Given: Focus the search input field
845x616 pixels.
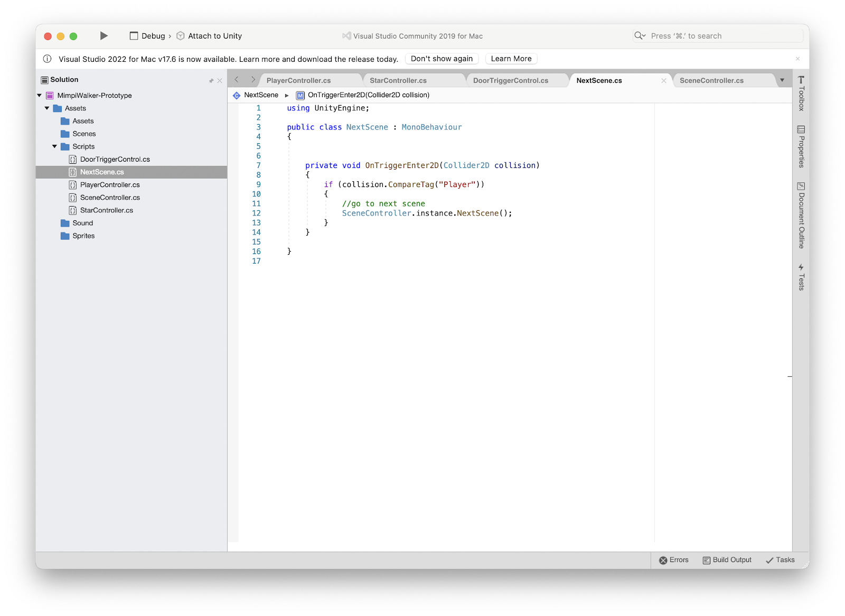Looking at the screenshot, I should (718, 36).
